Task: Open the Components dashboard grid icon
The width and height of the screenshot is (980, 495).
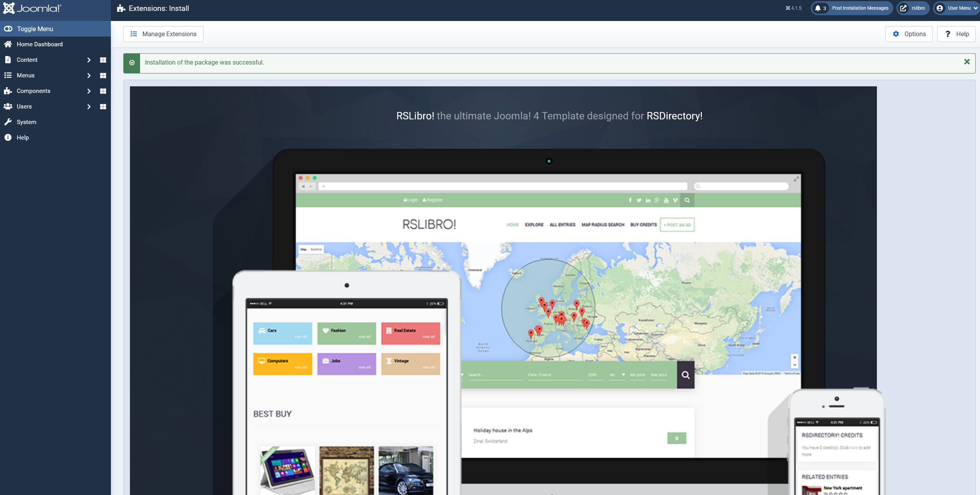Action: tap(103, 91)
